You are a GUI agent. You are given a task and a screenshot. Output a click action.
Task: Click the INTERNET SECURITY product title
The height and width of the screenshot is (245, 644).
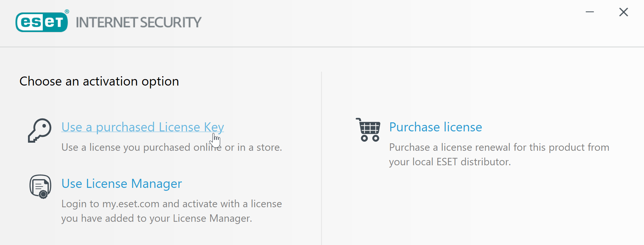[x=139, y=23]
